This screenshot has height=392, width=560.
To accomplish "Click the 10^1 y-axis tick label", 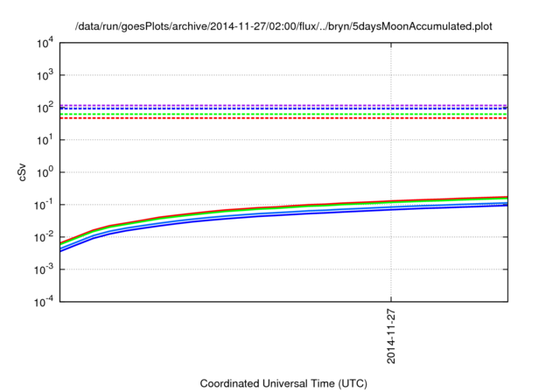I will click(45, 140).
